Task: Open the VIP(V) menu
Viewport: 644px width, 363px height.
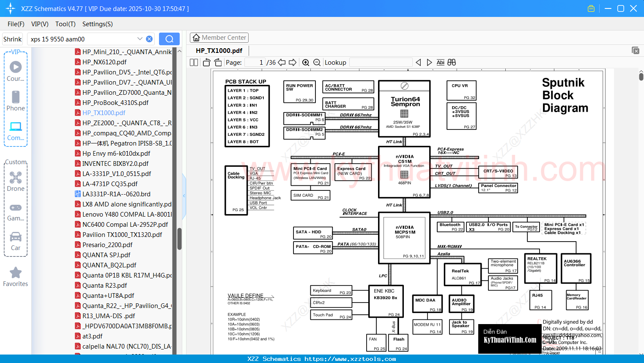Action: click(40, 24)
